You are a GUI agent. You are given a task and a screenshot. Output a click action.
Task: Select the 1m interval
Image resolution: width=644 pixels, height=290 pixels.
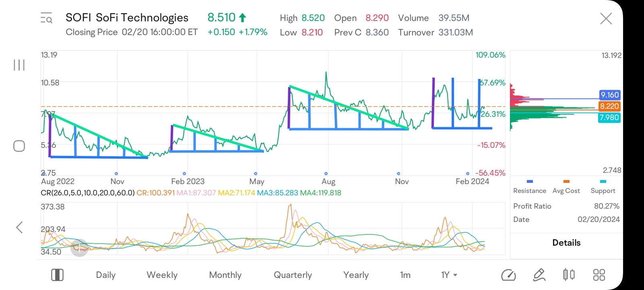click(405, 275)
